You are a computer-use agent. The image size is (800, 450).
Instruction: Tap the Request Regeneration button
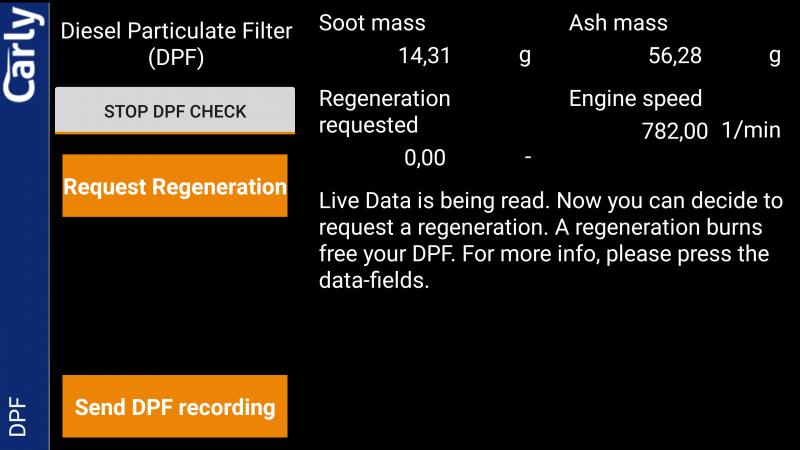(x=175, y=186)
